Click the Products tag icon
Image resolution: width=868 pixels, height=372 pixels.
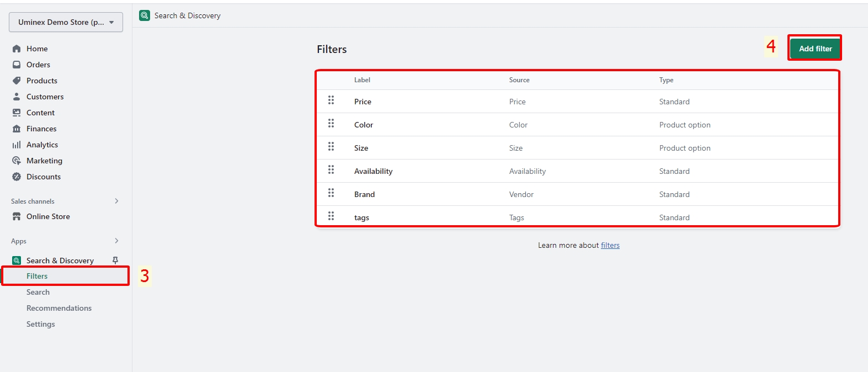[x=17, y=81]
